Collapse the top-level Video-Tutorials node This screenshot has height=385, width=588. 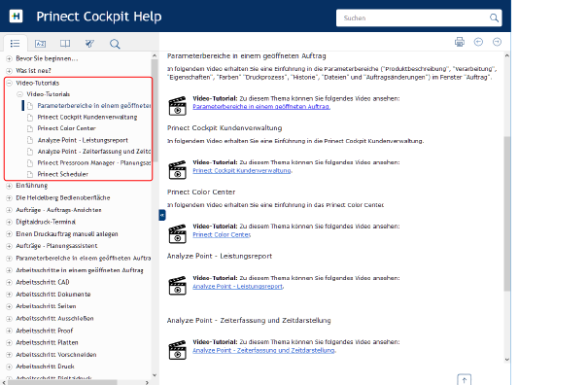point(10,83)
